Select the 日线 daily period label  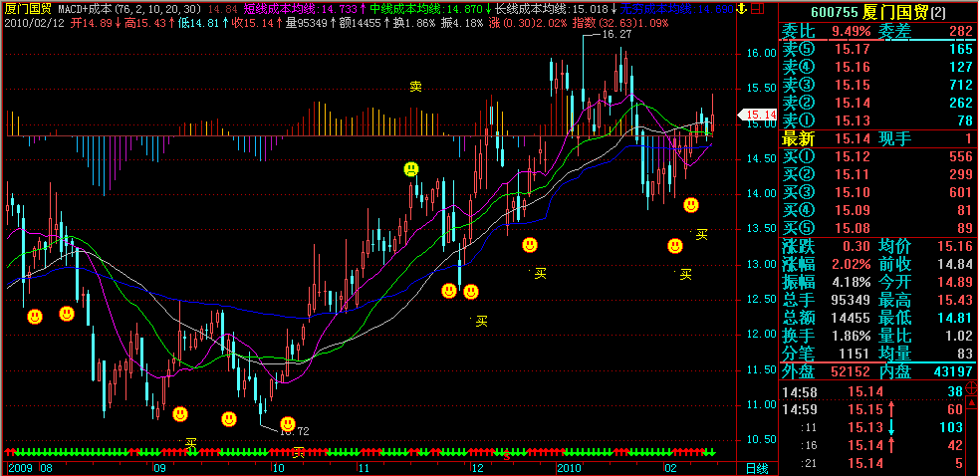759,468
